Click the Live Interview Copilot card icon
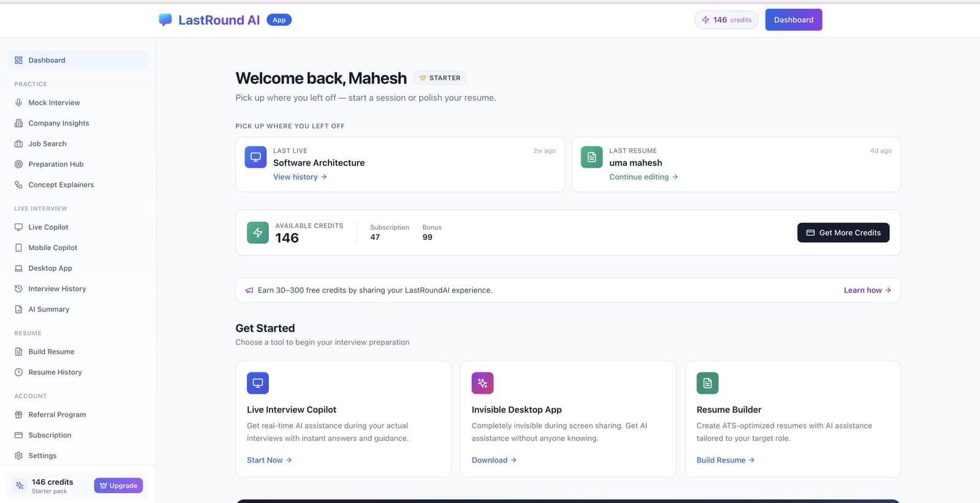This screenshot has height=503, width=980. 258,383
